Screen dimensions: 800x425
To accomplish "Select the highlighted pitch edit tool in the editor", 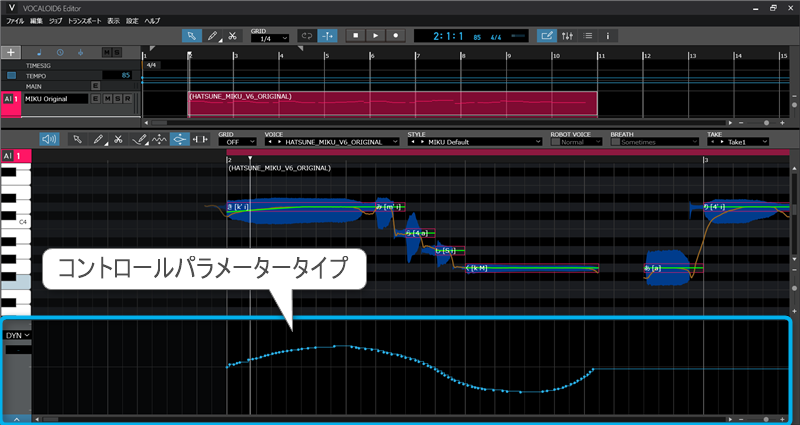I will [x=180, y=139].
